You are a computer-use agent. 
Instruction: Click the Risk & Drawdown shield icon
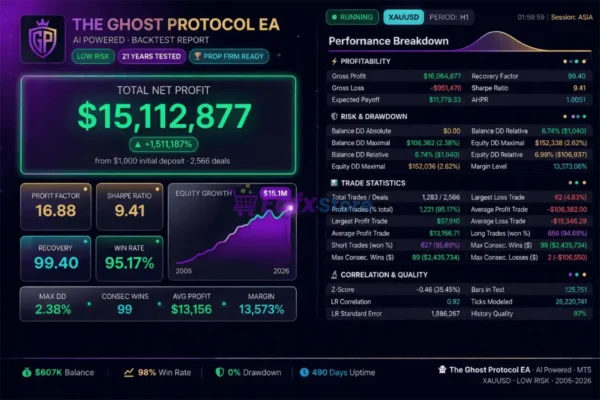pyautogui.click(x=334, y=116)
